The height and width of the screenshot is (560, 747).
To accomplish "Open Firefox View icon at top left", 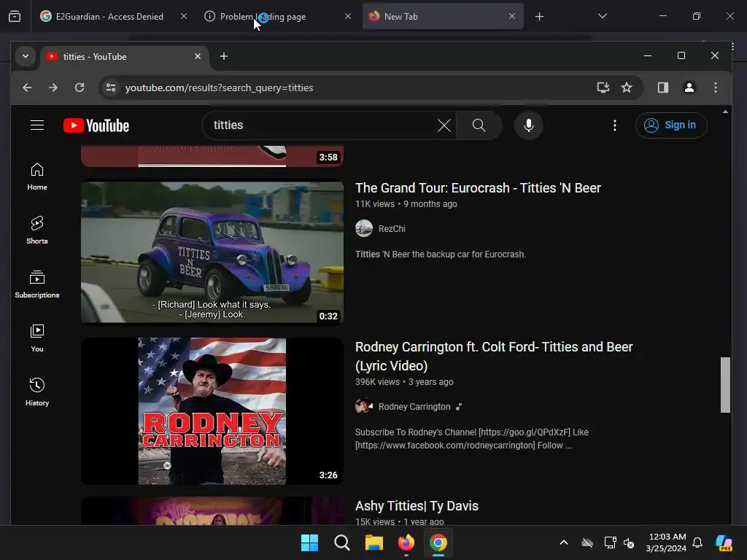I will 15,17.
